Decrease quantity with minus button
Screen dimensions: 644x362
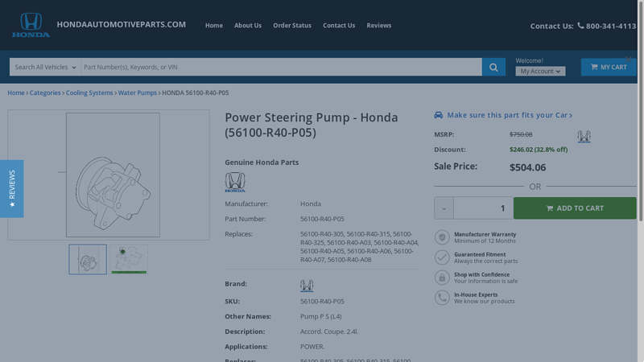pos(444,208)
